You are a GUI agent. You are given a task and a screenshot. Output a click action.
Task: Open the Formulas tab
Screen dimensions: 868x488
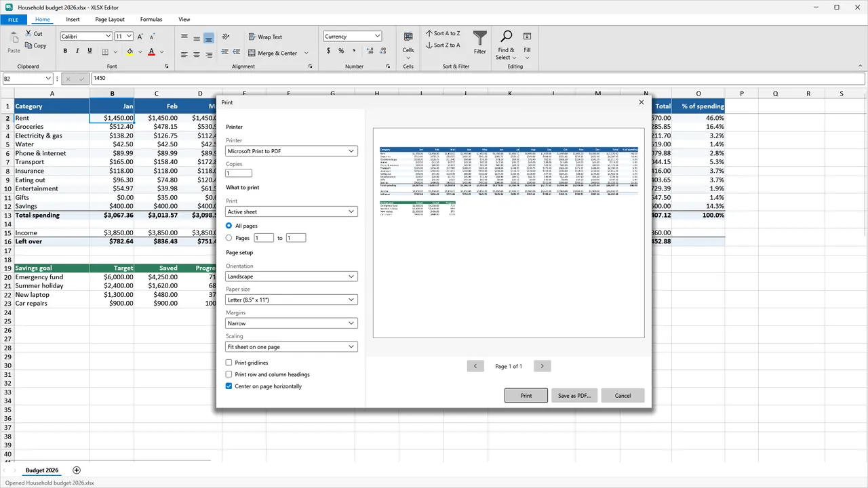click(151, 20)
